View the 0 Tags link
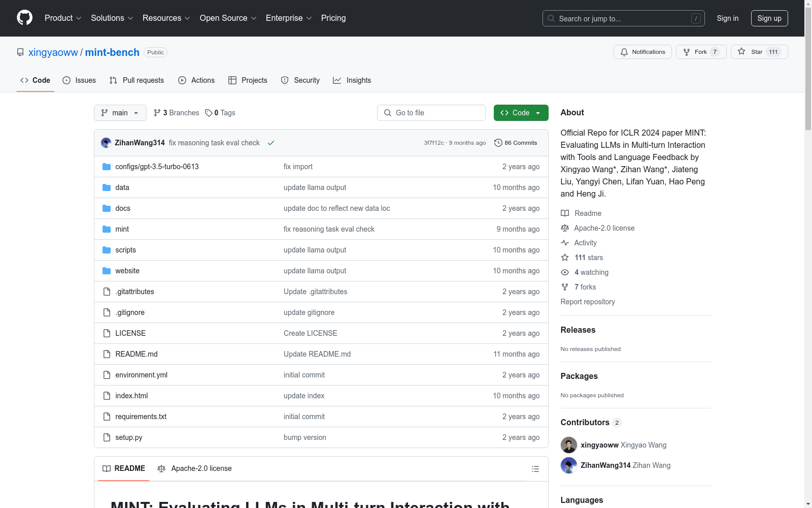812x508 pixels. pyautogui.click(x=220, y=113)
